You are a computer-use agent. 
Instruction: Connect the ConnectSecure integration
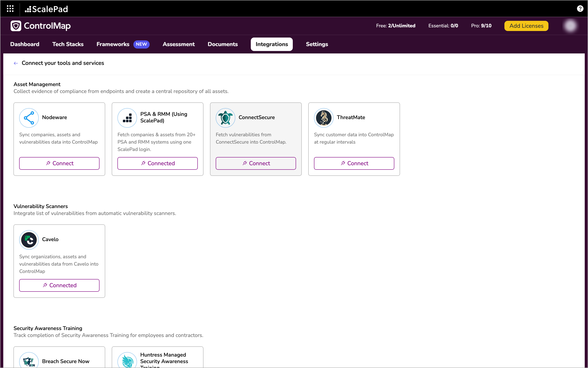[x=256, y=163]
